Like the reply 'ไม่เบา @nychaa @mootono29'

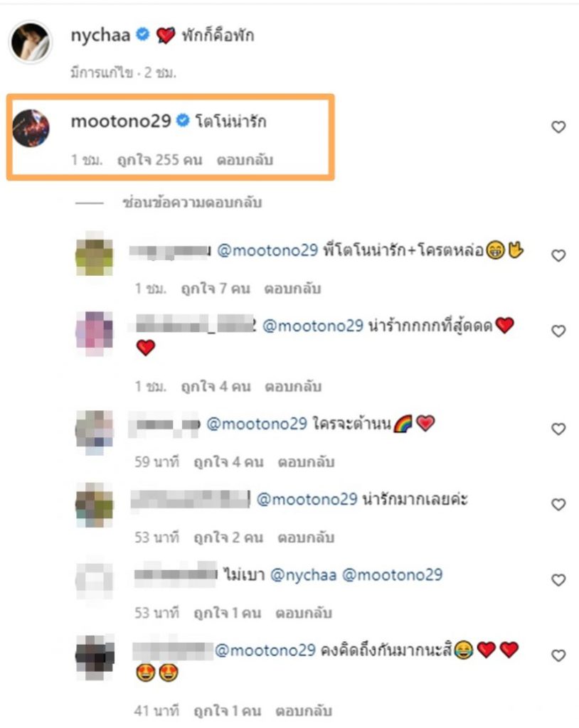pyautogui.click(x=558, y=580)
